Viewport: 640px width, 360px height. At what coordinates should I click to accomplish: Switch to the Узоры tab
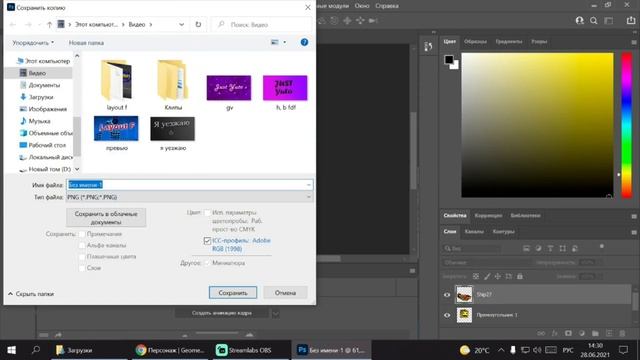tap(539, 41)
